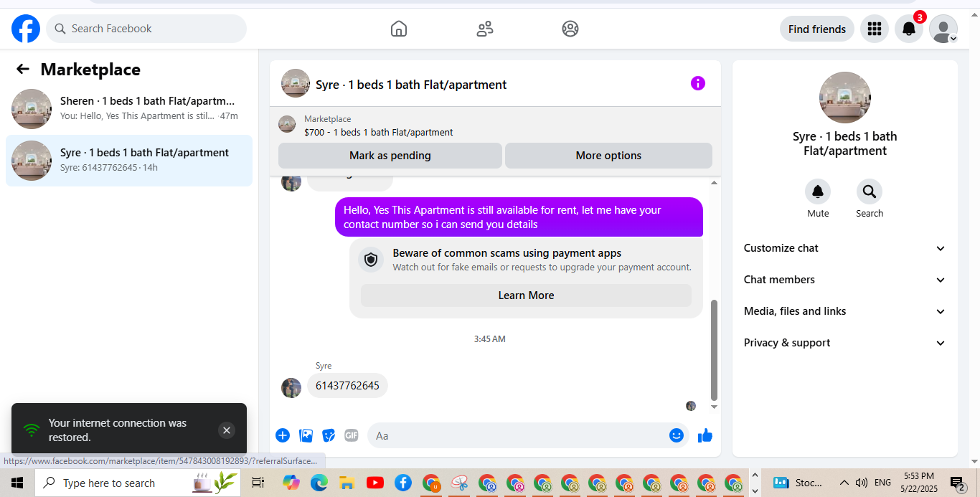Select the Syre apartment conversation

point(129,161)
